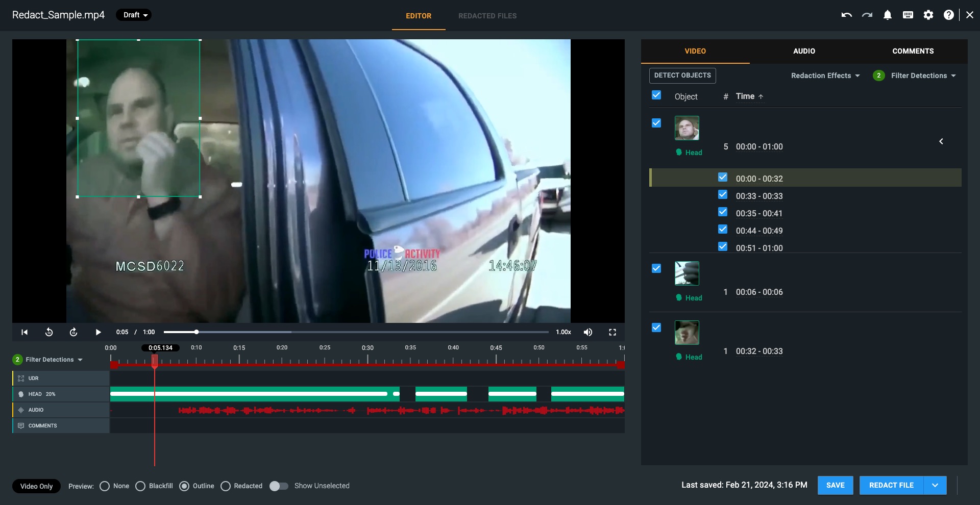980x505 pixels.
Task: Switch to the AUDIO tab
Action: (x=804, y=51)
